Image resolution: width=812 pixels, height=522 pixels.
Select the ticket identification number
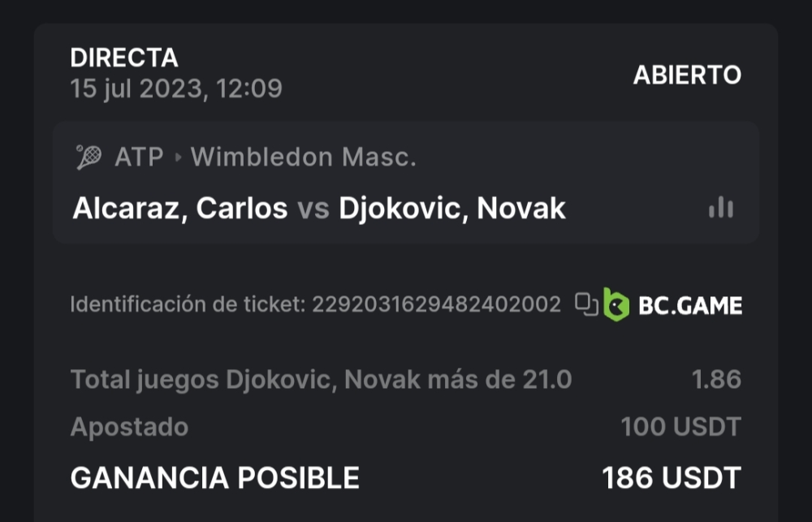tap(436, 304)
